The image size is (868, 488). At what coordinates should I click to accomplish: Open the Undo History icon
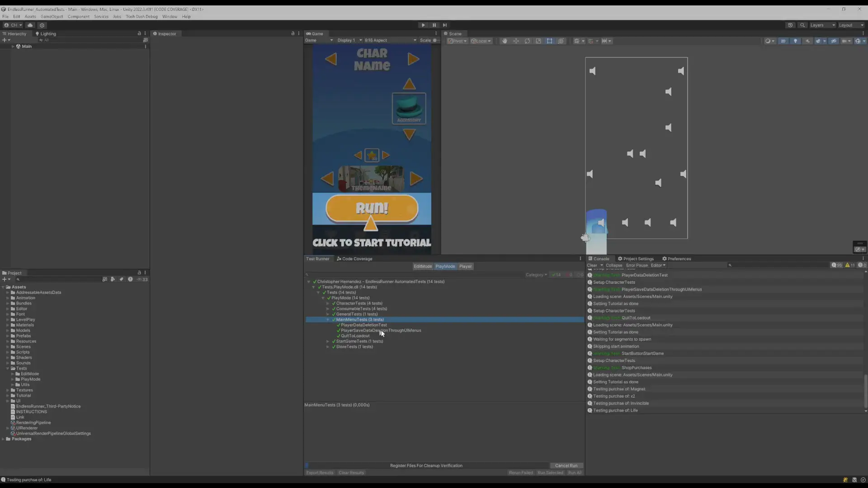tap(790, 25)
